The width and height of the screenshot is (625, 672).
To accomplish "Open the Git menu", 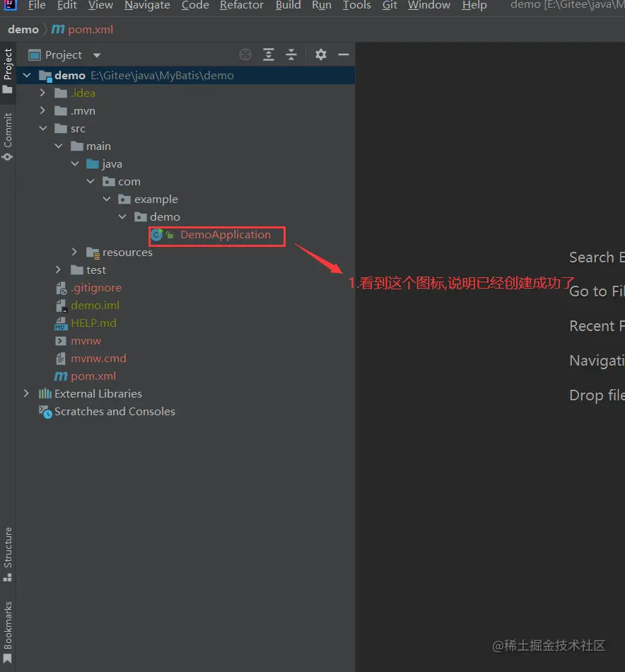I will pyautogui.click(x=390, y=5).
